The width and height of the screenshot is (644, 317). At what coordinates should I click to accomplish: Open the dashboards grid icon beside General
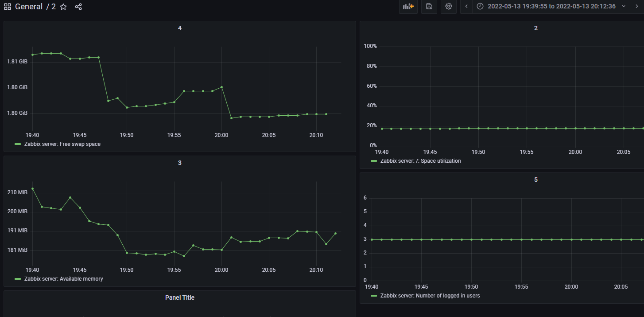coord(7,6)
